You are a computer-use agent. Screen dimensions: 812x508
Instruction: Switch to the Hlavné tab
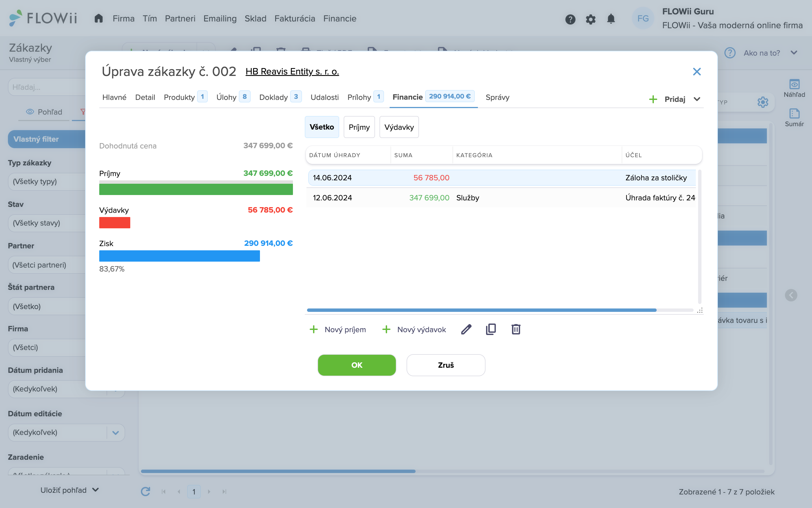(114, 97)
